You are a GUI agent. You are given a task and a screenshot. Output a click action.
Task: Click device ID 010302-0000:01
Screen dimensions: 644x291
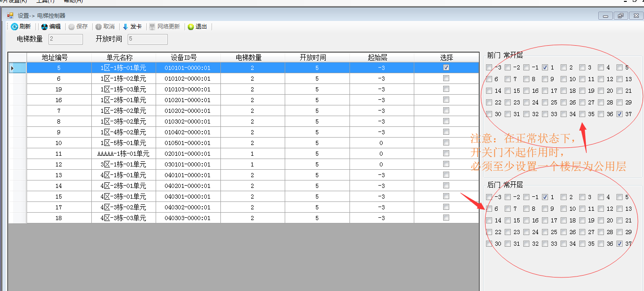[188, 122]
